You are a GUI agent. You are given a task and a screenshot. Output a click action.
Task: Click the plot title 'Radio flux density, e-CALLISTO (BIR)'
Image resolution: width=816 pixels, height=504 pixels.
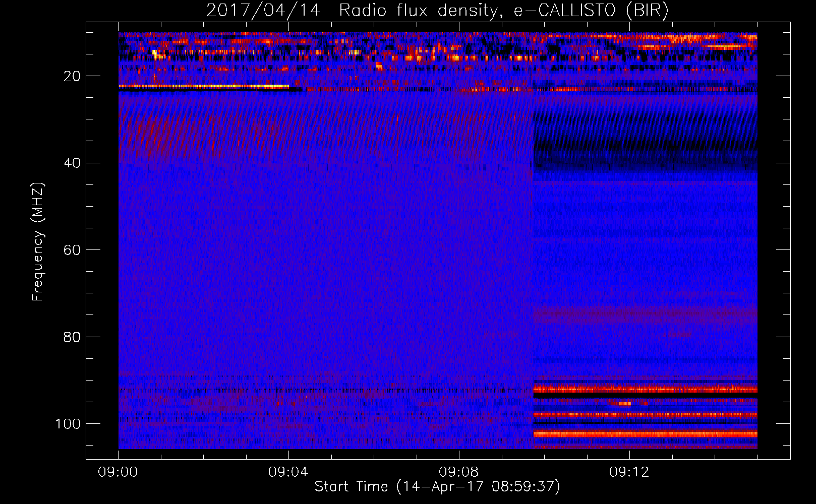503,11
